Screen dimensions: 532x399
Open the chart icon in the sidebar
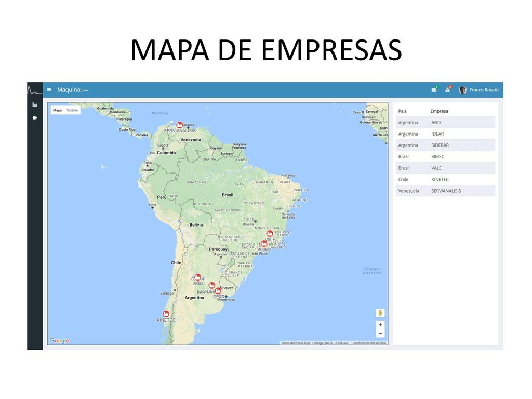coord(35,105)
